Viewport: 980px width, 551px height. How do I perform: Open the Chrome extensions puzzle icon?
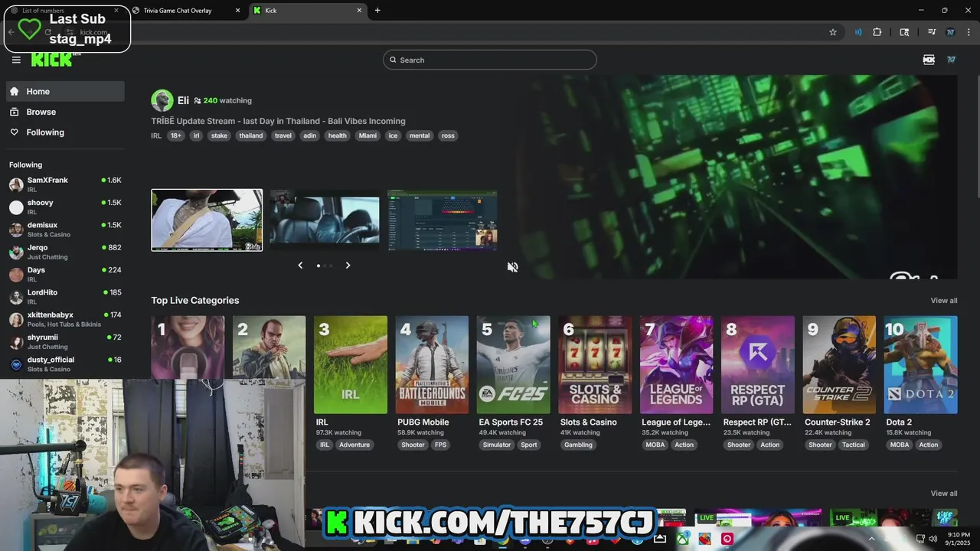(877, 32)
